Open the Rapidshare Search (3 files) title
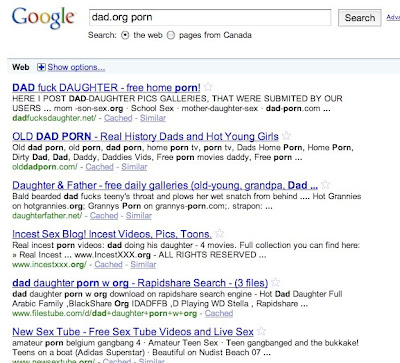The image size is (400, 363). pyautogui.click(x=140, y=283)
